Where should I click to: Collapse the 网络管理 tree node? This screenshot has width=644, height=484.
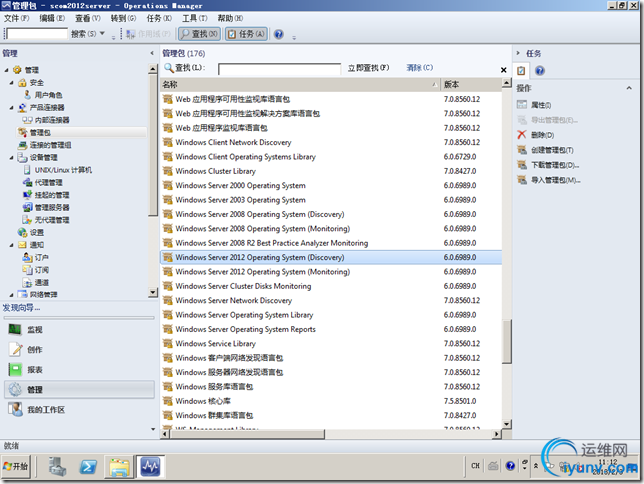coord(11,295)
